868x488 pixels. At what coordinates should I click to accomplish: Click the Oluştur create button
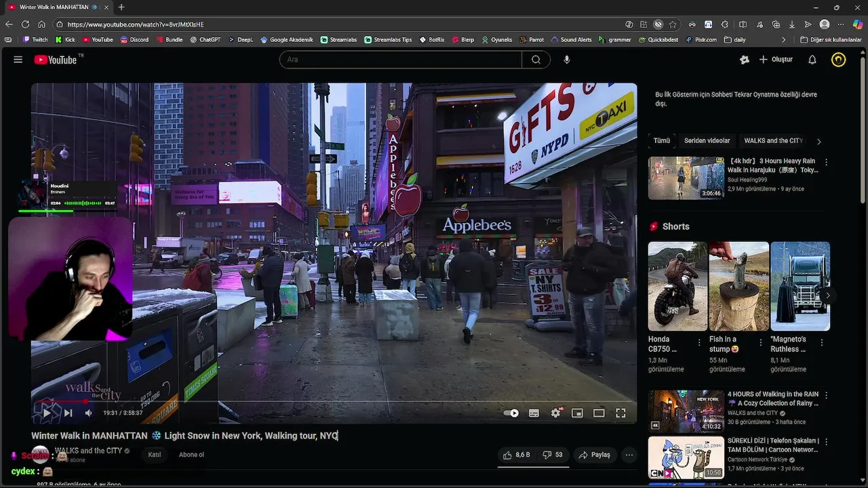[776, 60]
